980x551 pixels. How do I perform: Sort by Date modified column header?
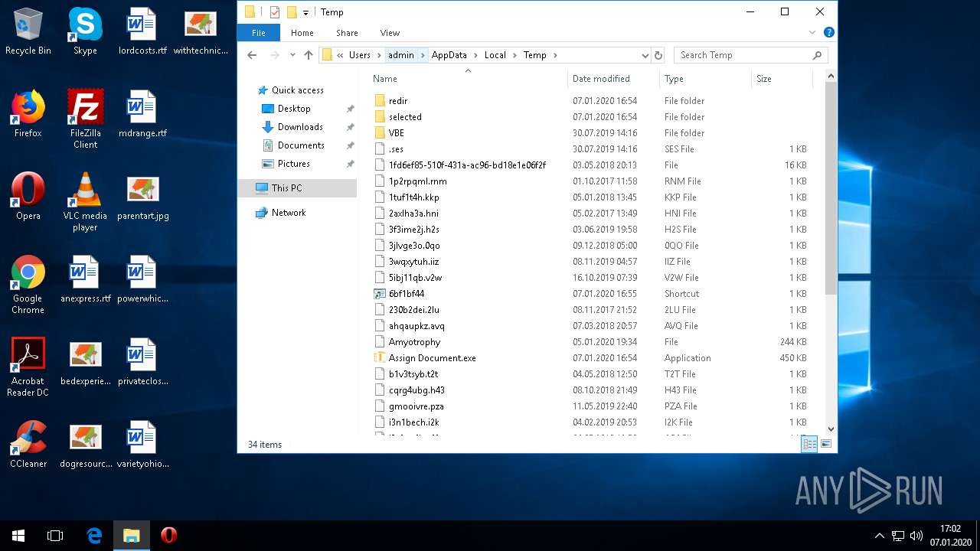click(x=614, y=78)
